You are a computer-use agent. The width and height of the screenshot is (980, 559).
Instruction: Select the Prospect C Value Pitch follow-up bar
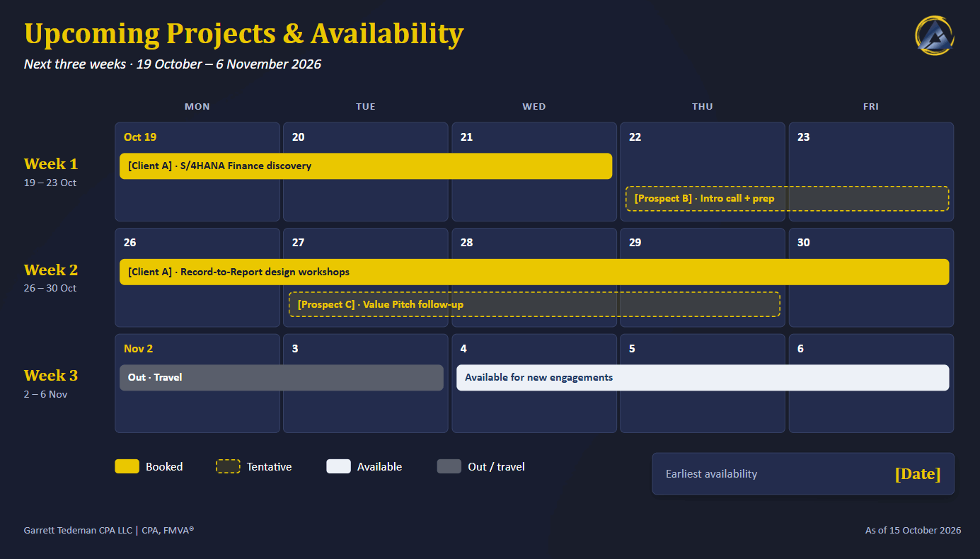[534, 304]
